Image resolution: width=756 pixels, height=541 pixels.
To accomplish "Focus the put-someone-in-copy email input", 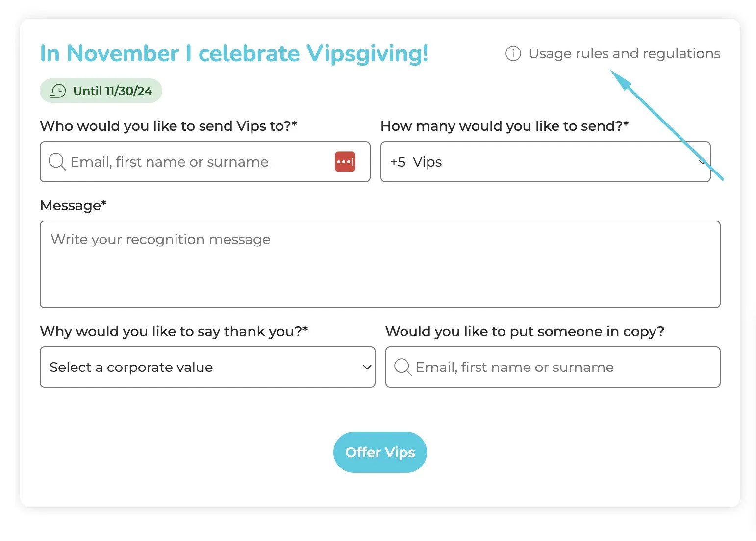I will click(x=559, y=367).
